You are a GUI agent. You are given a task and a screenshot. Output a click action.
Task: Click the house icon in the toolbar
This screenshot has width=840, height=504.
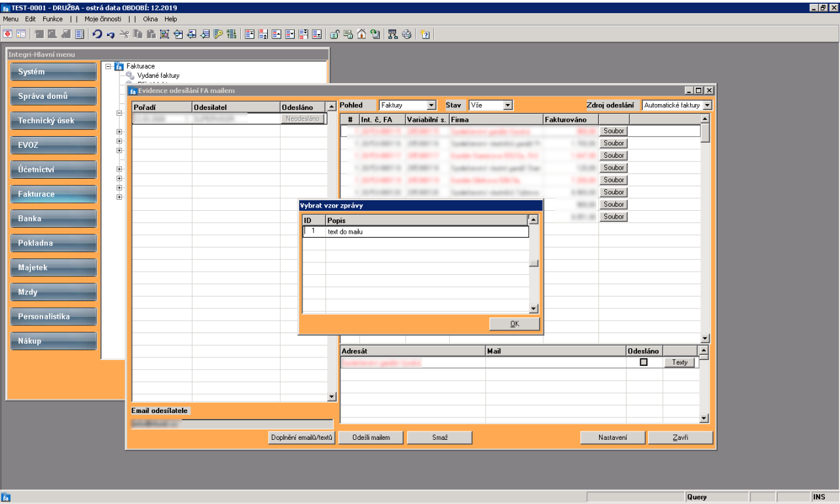tap(361, 33)
